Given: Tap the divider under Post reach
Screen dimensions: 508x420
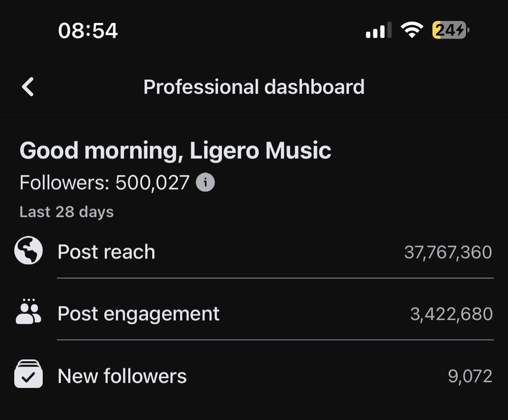Looking at the screenshot, I should [x=275, y=278].
